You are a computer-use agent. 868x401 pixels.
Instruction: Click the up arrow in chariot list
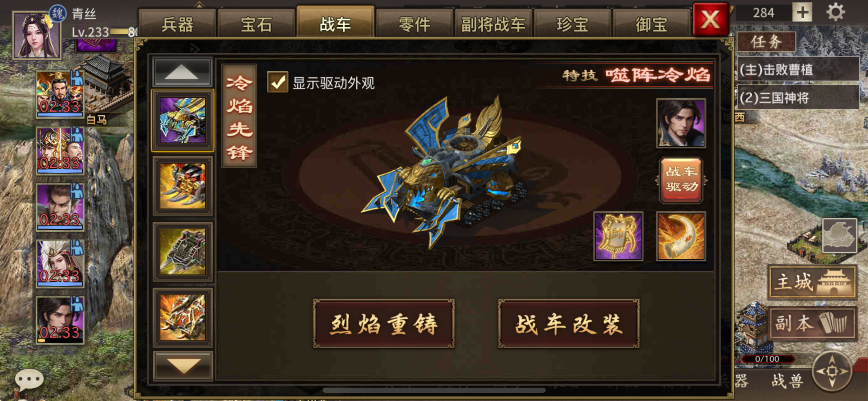[182, 72]
